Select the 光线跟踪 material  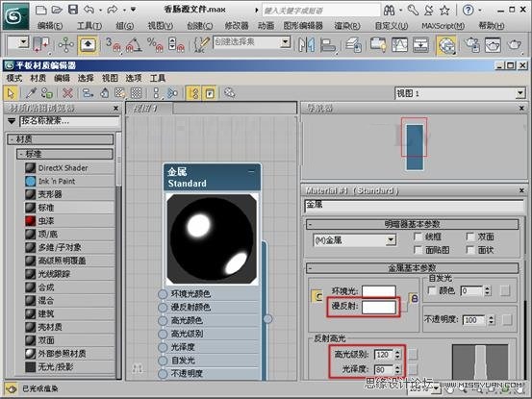point(69,274)
